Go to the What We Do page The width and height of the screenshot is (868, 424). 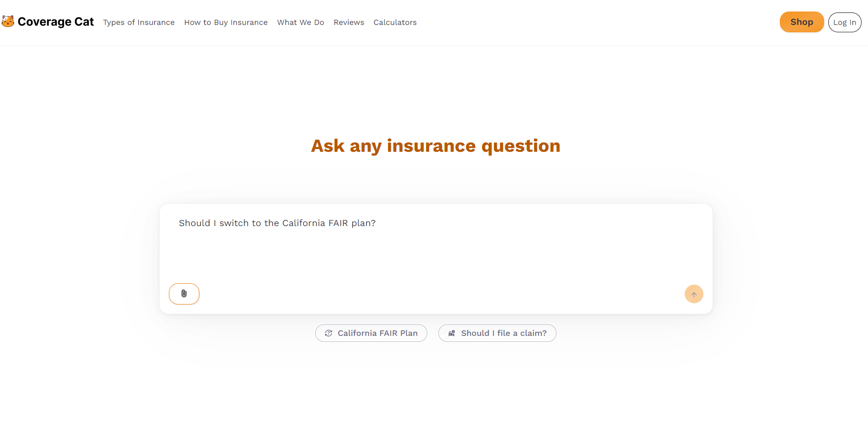coord(300,22)
